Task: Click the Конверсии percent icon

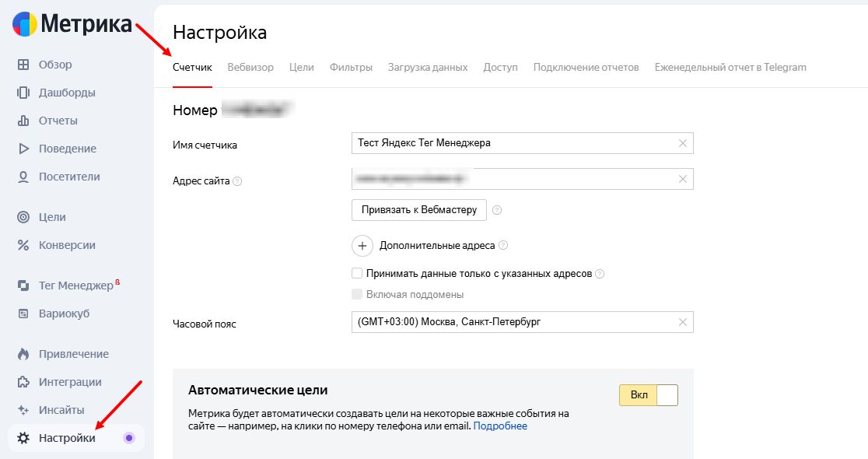Action: point(23,245)
